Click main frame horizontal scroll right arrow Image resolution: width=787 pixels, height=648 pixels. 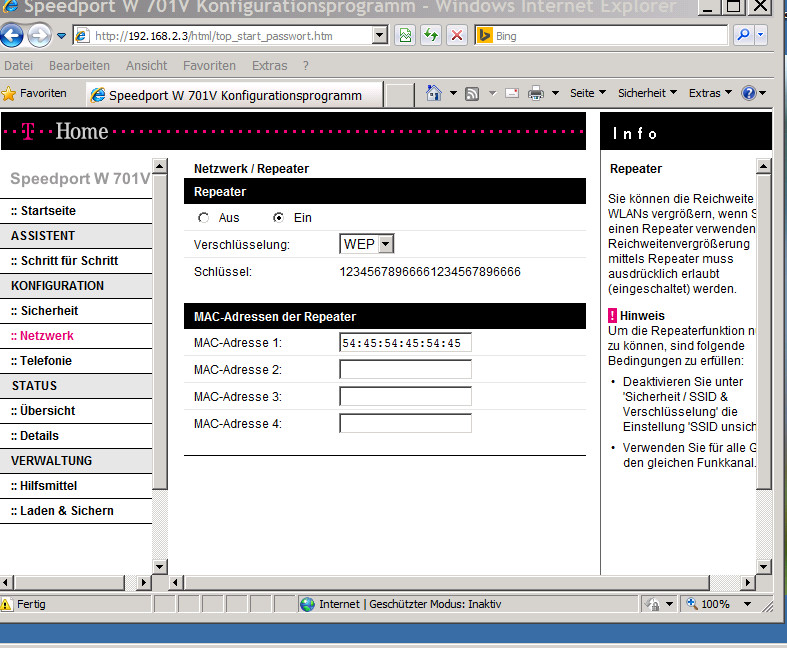click(748, 583)
